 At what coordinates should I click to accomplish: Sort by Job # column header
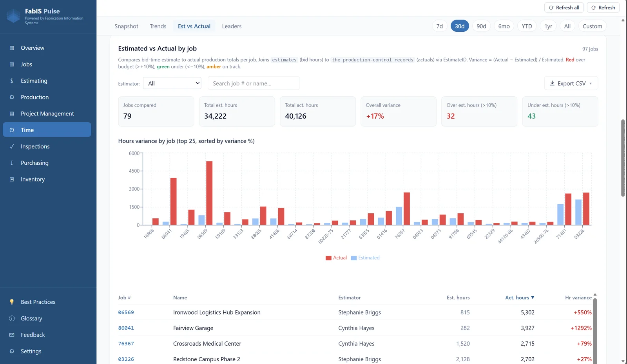coord(124,297)
